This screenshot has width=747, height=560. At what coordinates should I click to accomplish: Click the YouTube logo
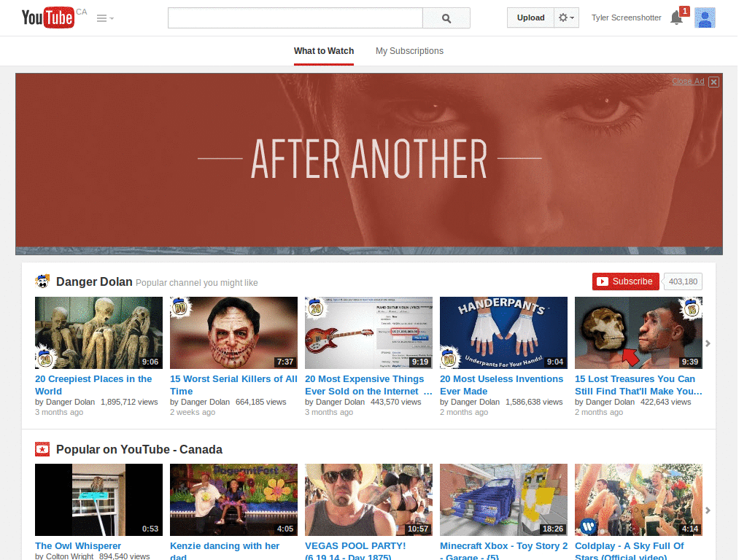pyautogui.click(x=47, y=17)
